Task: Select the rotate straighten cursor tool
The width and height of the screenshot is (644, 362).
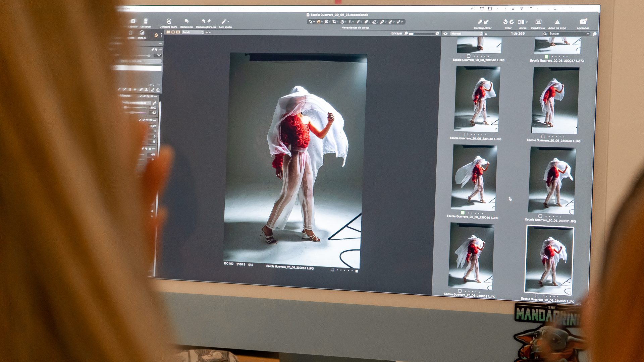Action: [342, 22]
